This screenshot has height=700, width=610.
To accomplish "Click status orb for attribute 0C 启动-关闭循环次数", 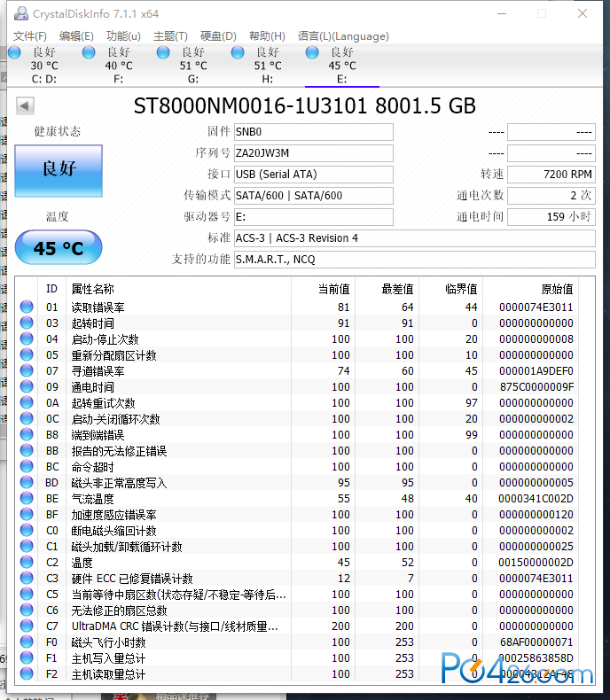I will [27, 418].
